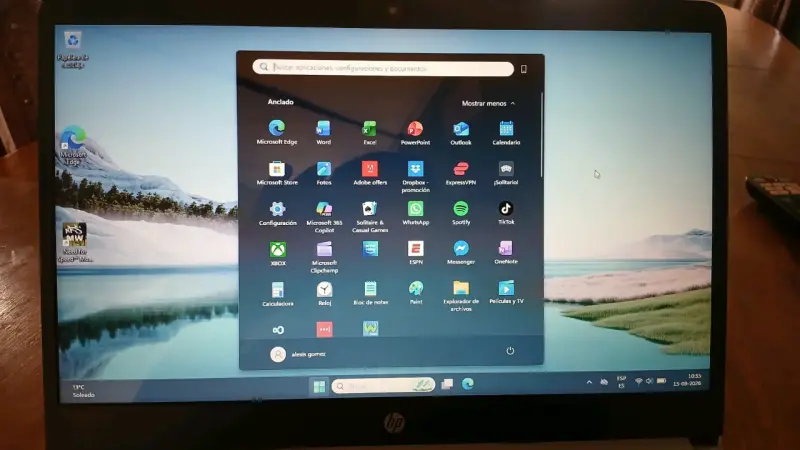The image size is (800, 450).
Task: Open Task View on the taskbar
Action: pyautogui.click(x=447, y=384)
